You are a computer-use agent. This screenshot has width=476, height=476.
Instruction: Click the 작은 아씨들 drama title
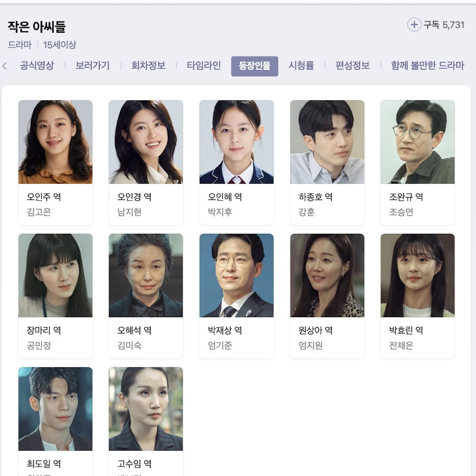pyautogui.click(x=37, y=27)
